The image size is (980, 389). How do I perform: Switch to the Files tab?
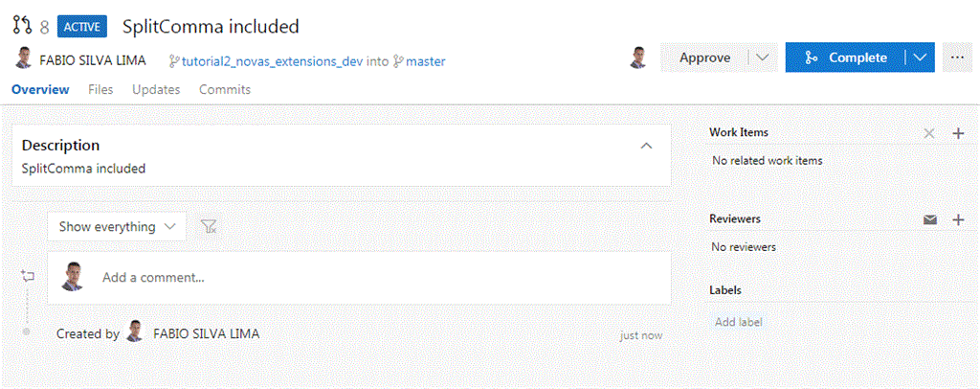click(x=100, y=89)
